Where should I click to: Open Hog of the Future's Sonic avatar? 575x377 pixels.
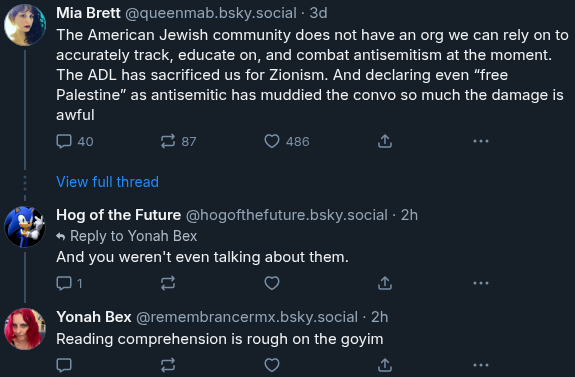tap(25, 227)
